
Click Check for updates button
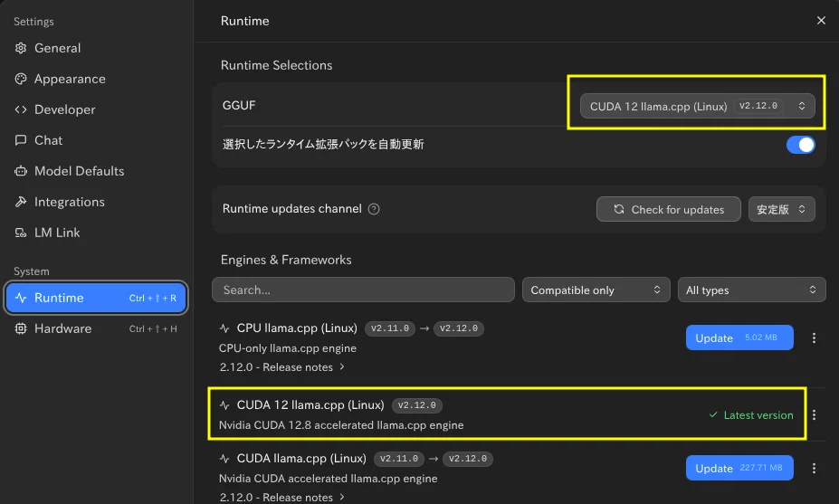coord(668,209)
